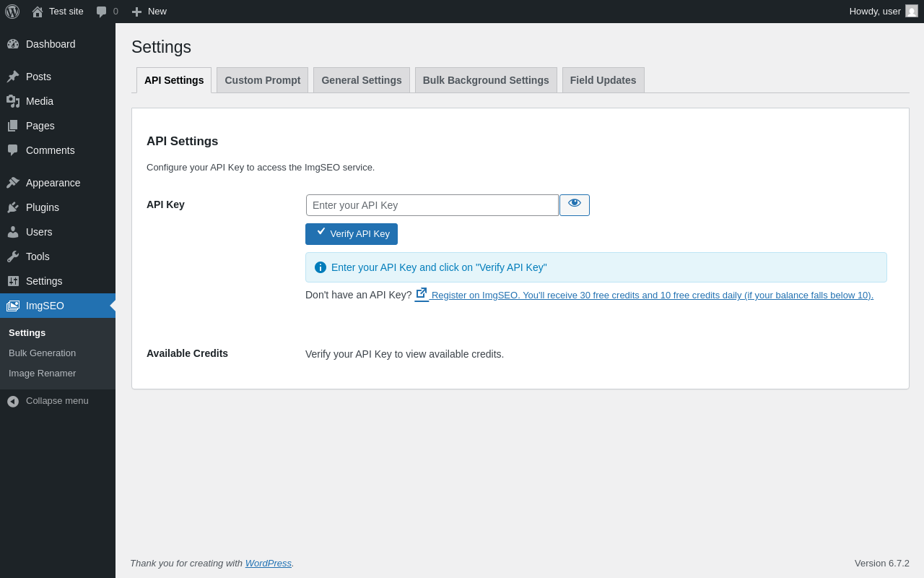This screenshot has height=578, width=924.
Task: Click Collapse menu label
Action: tap(57, 401)
